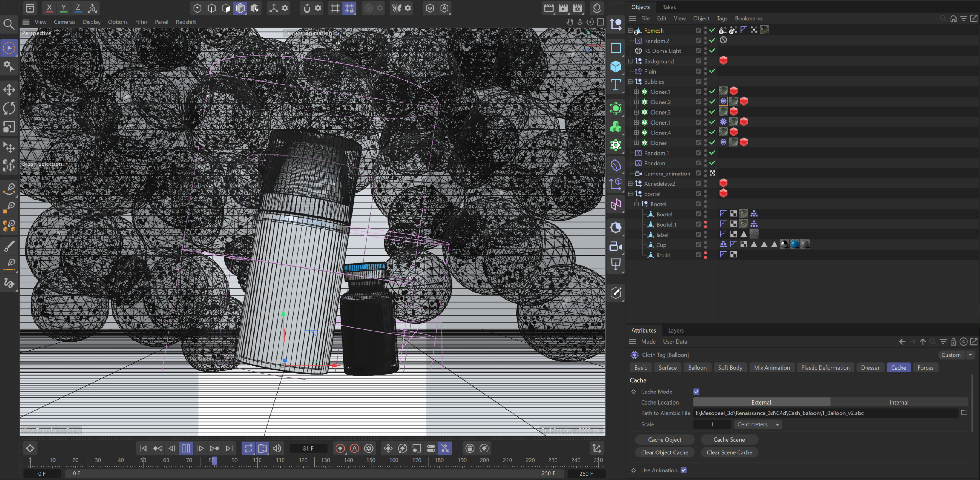Expand the Cloner.2 object tree
This screenshot has width=980, height=480.
tap(636, 102)
